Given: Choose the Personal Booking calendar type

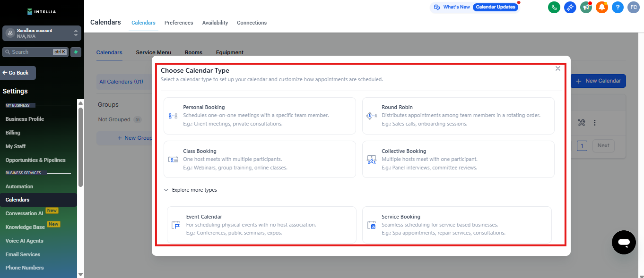Looking at the screenshot, I should (x=259, y=116).
